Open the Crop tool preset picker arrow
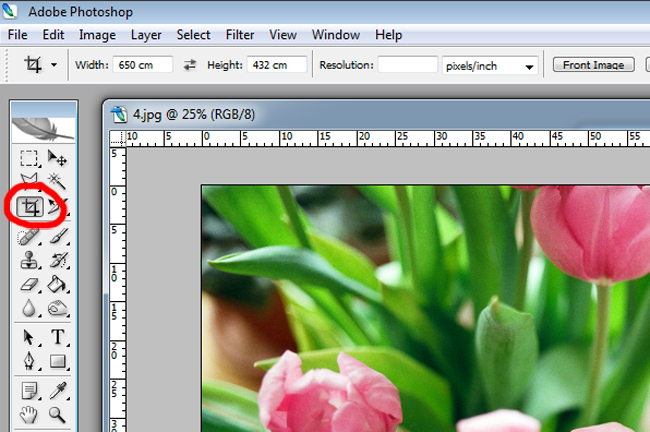The width and height of the screenshot is (650, 432). [53, 65]
